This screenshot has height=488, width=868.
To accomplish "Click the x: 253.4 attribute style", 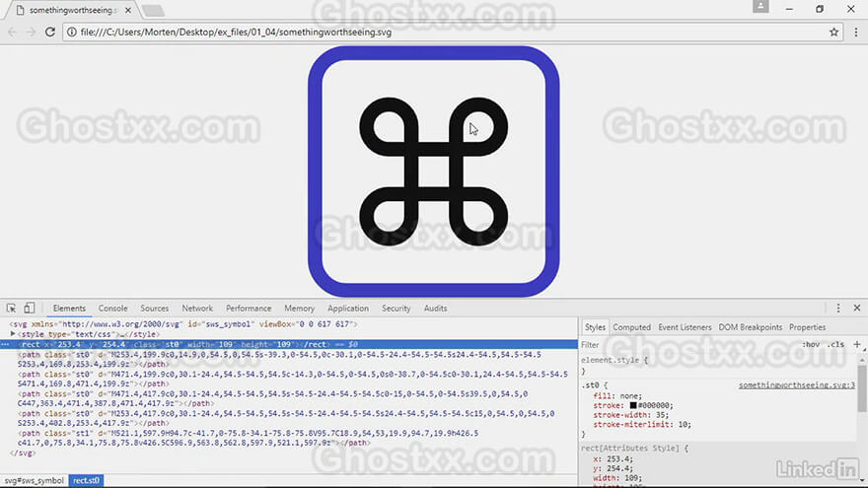I will [x=613, y=458].
